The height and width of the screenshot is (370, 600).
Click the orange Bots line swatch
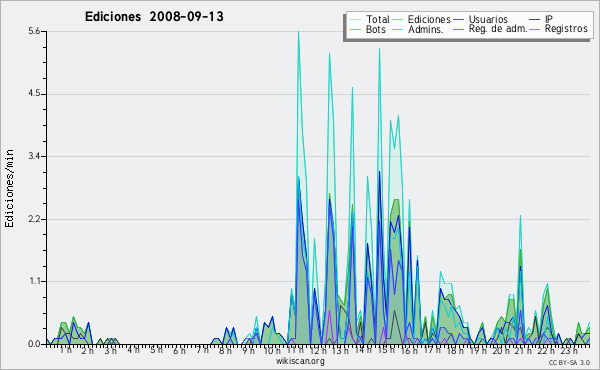tap(355, 29)
